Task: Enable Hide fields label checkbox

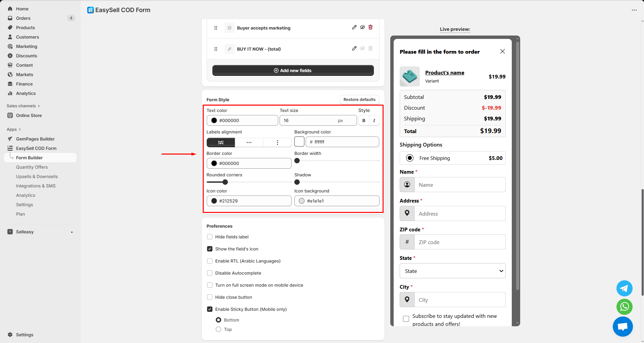Action: tap(210, 237)
